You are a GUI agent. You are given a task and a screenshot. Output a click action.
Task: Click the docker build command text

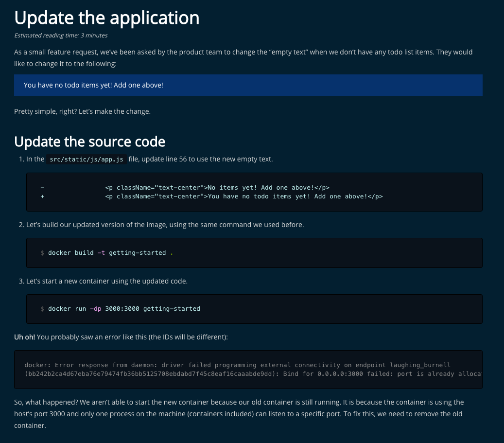coord(111,253)
